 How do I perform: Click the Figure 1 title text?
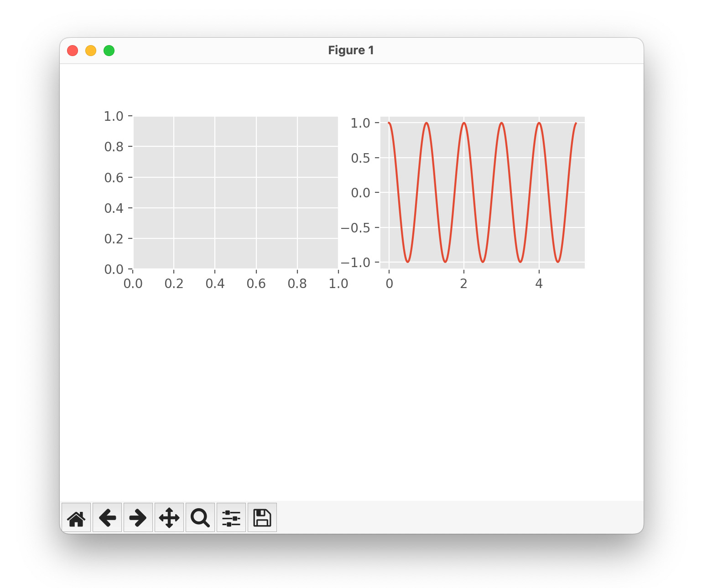pos(351,51)
